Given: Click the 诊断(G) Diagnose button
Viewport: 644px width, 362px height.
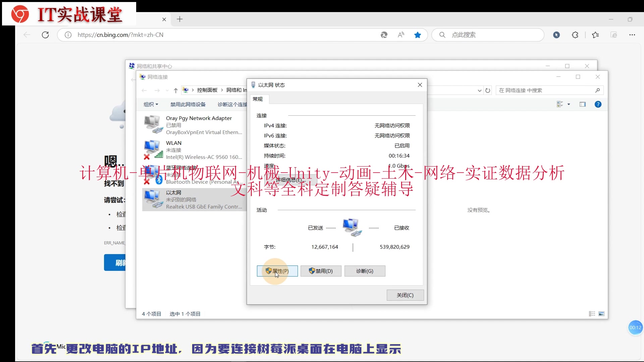Looking at the screenshot, I should coord(365,271).
